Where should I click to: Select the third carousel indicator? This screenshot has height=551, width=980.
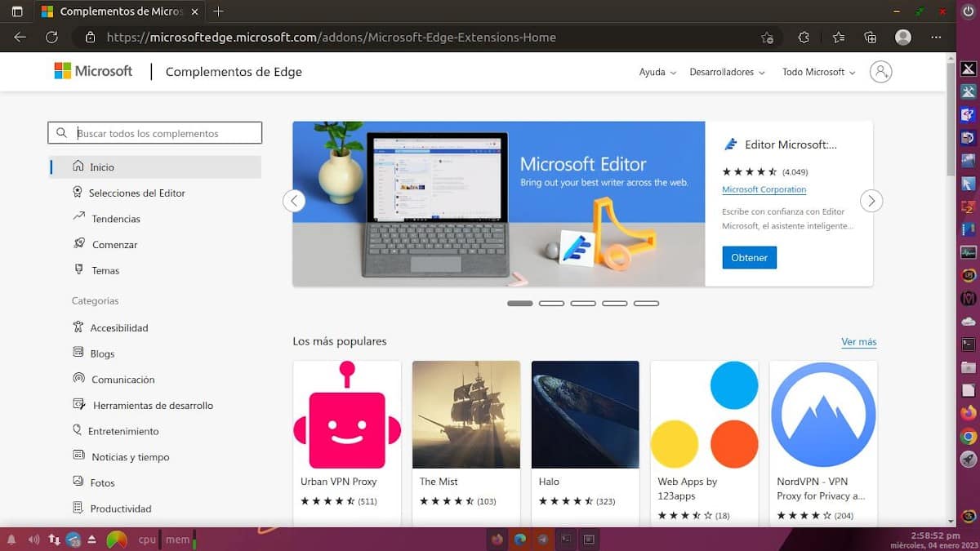tap(583, 303)
